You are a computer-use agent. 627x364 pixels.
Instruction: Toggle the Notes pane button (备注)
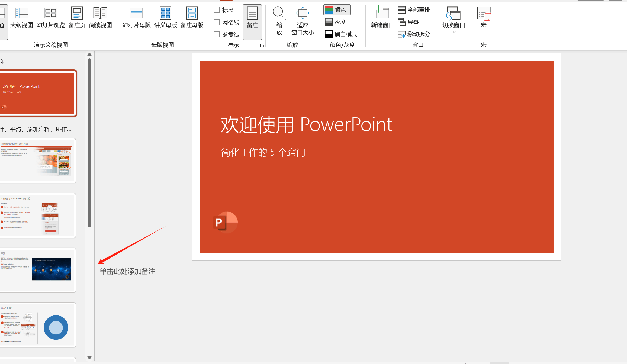(x=252, y=22)
